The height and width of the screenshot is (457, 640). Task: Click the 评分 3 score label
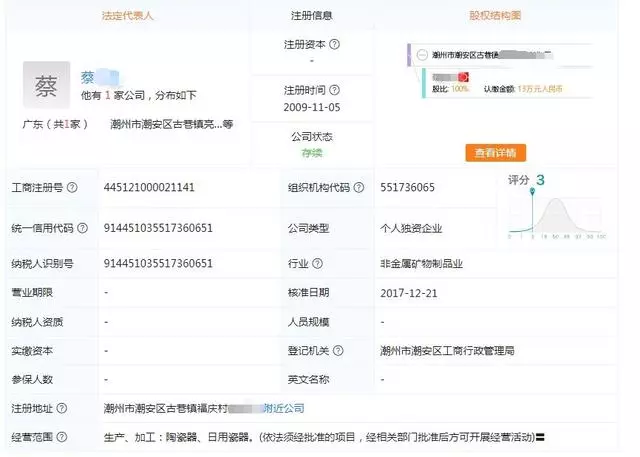click(526, 180)
